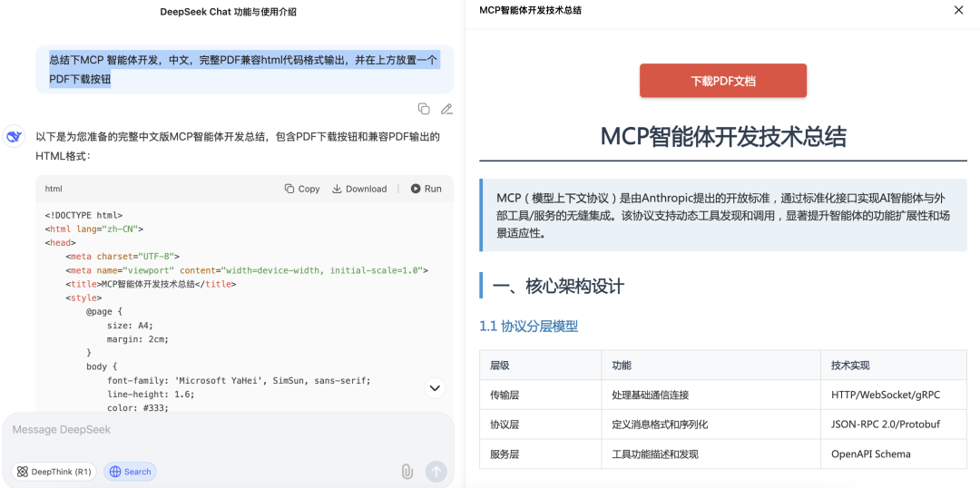The height and width of the screenshot is (488, 980).
Task: Focus the Message DeepSeek input field
Action: click(228, 430)
